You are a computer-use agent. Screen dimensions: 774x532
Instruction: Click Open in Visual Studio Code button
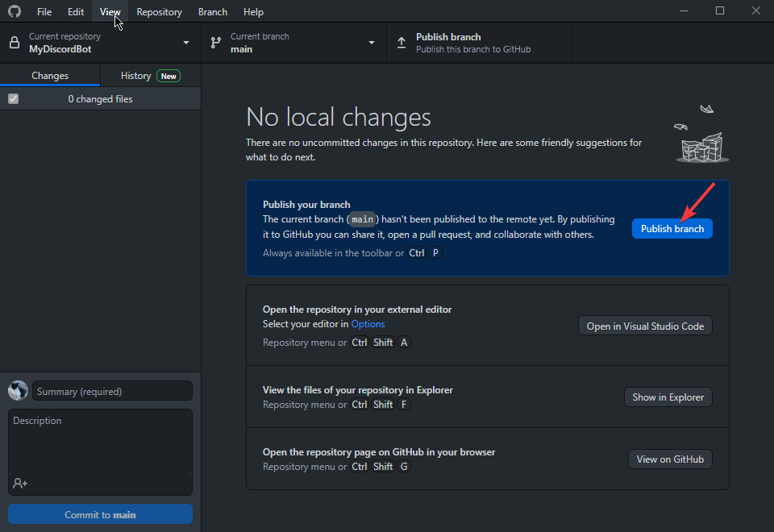tap(645, 326)
